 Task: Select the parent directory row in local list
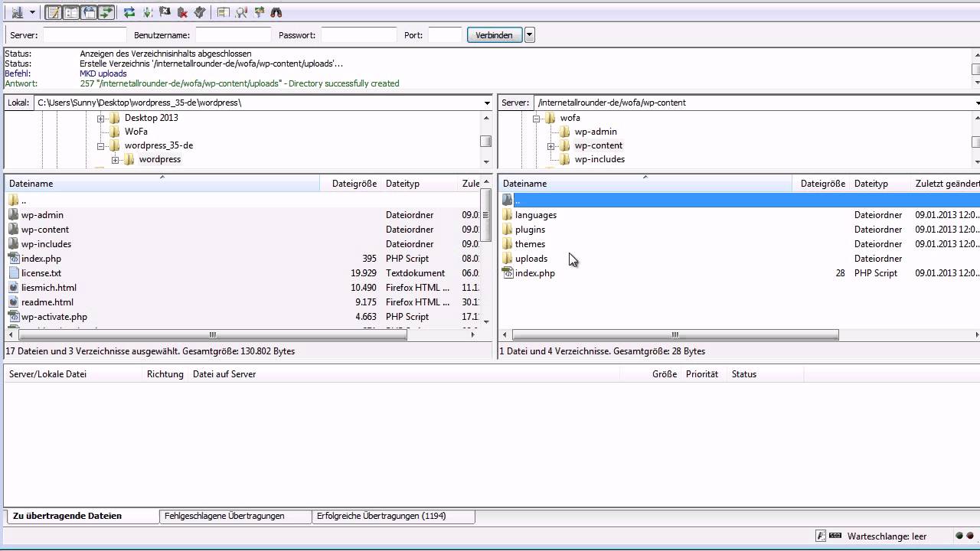243,200
